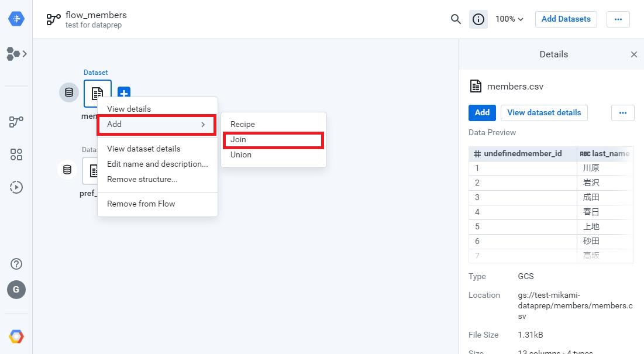
Task: Open the Cloud Dataprep home icon
Action: tap(16, 18)
